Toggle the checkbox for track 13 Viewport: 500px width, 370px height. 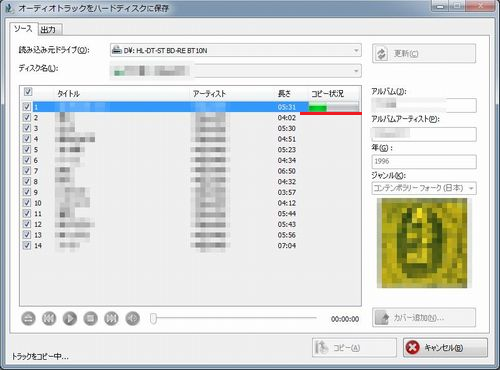(x=27, y=235)
